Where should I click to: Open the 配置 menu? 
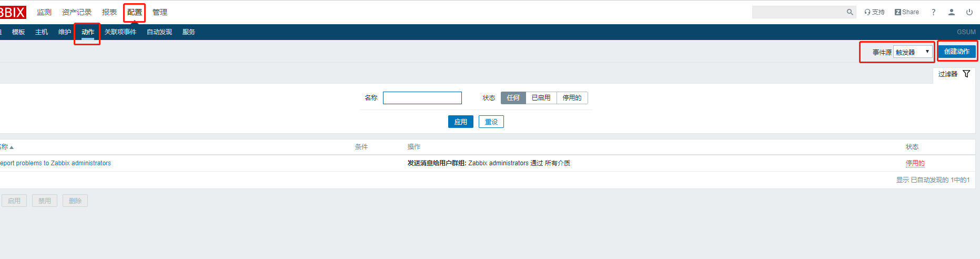pyautogui.click(x=135, y=12)
